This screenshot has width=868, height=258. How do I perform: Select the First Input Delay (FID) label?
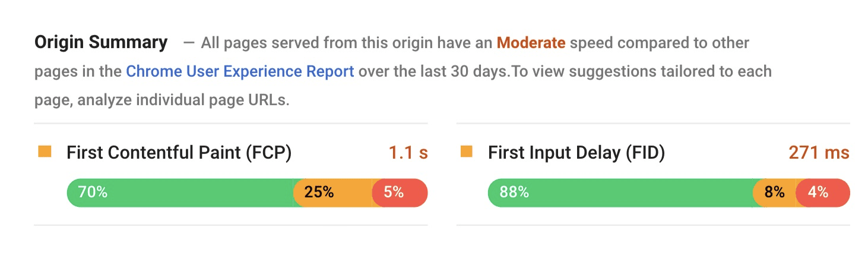(576, 153)
